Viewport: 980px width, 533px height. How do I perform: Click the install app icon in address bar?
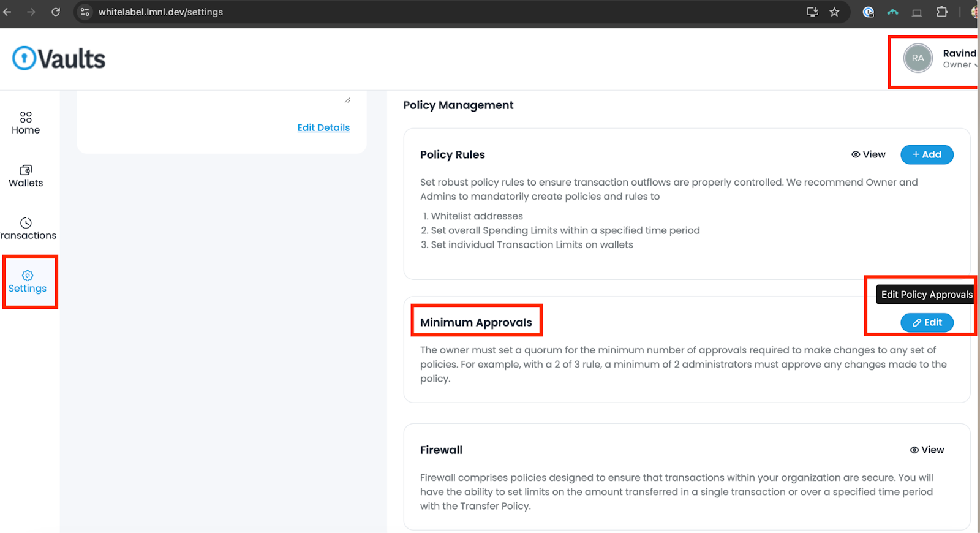tap(813, 12)
